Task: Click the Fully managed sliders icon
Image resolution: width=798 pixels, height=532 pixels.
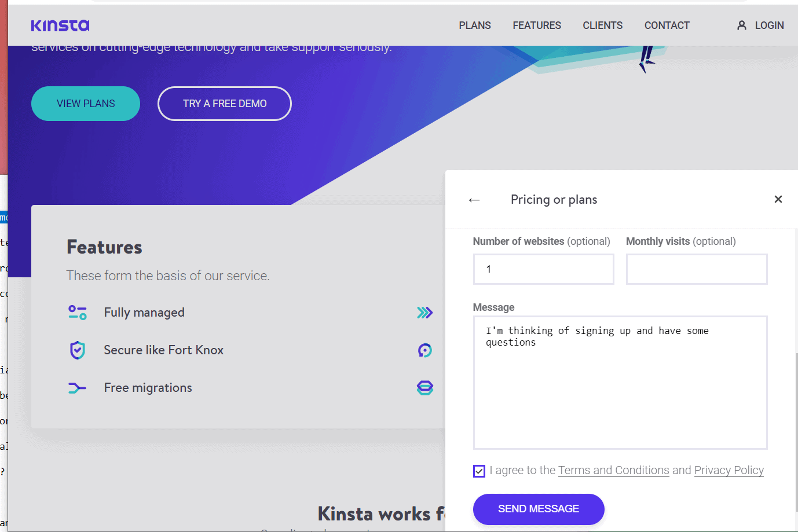Action: tap(78, 313)
